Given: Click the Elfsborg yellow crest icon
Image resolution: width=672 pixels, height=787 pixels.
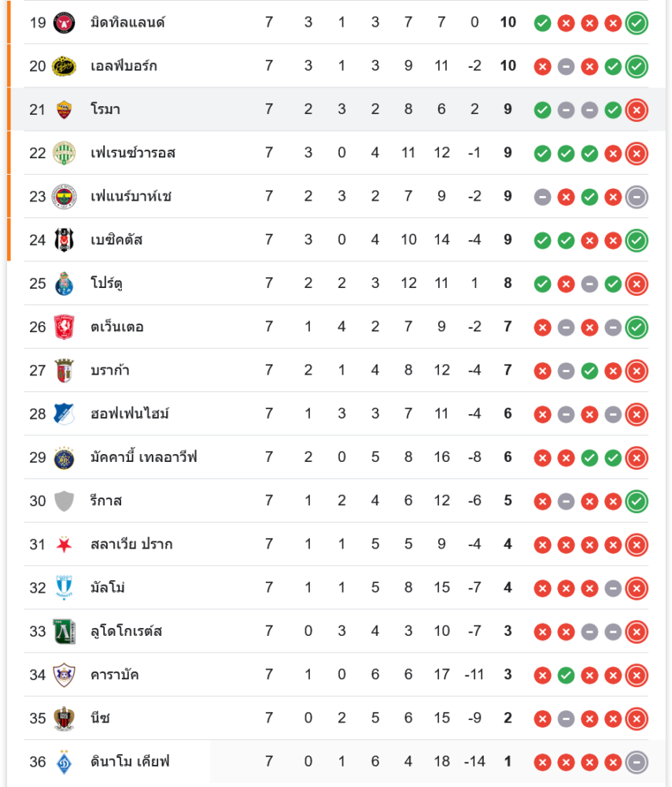Looking at the screenshot, I should click(x=64, y=66).
